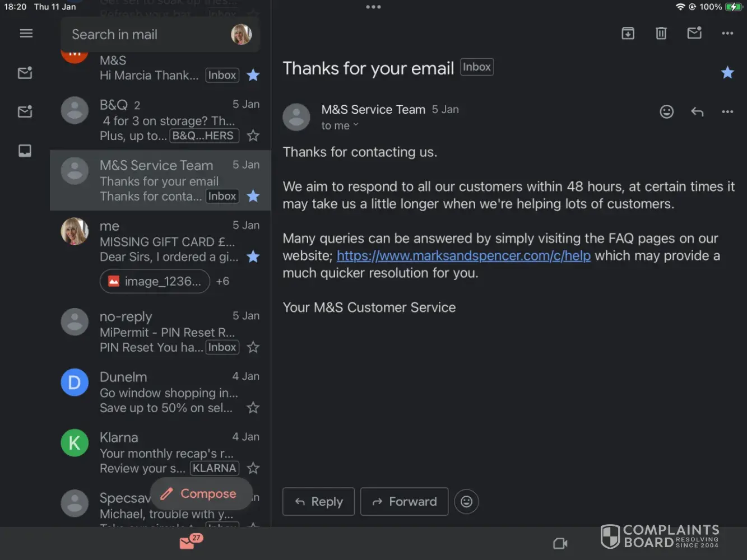Open Meet video camera tab
Viewport: 747px width, 560px height.
[x=560, y=543]
